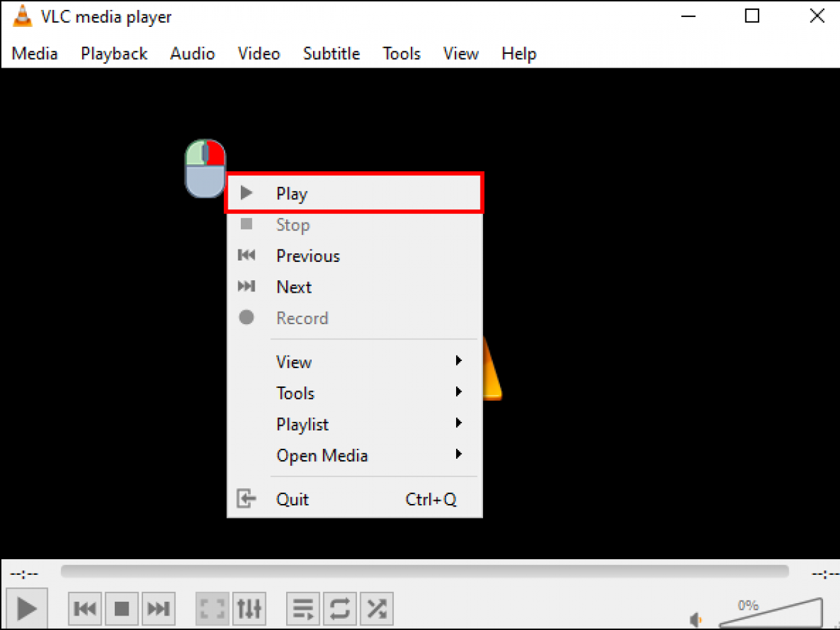This screenshot has width=840, height=630.
Task: Adjust the volume slider
Action: [x=774, y=614]
